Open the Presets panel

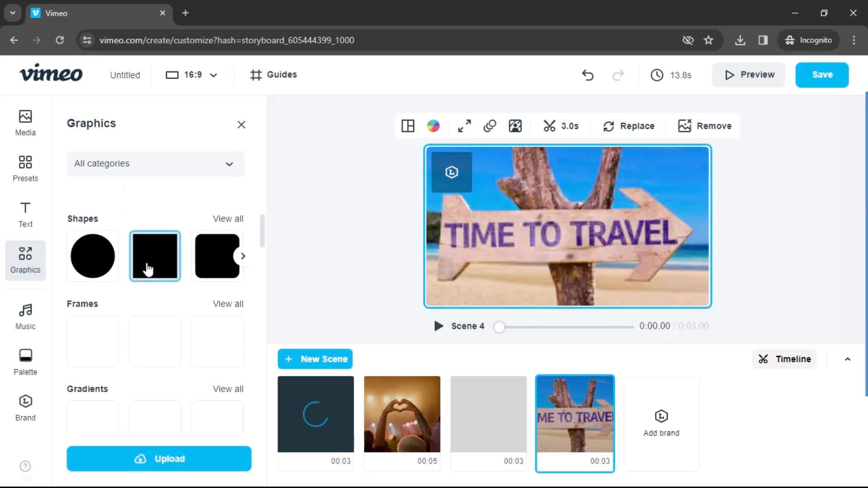pos(25,168)
